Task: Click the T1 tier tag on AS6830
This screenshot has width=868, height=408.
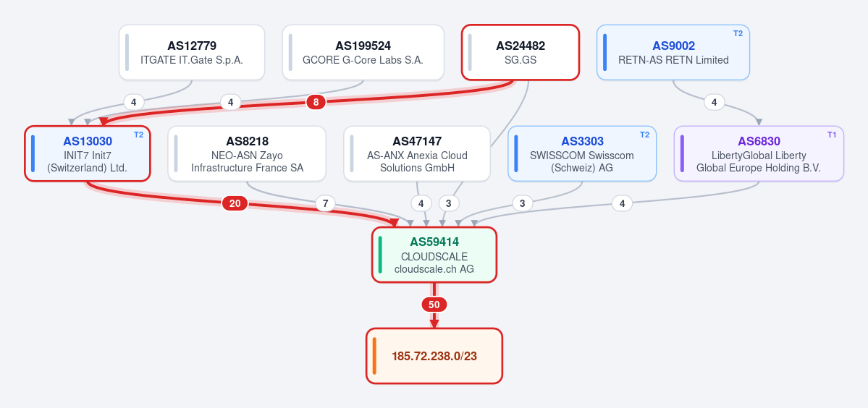Action: (x=832, y=135)
